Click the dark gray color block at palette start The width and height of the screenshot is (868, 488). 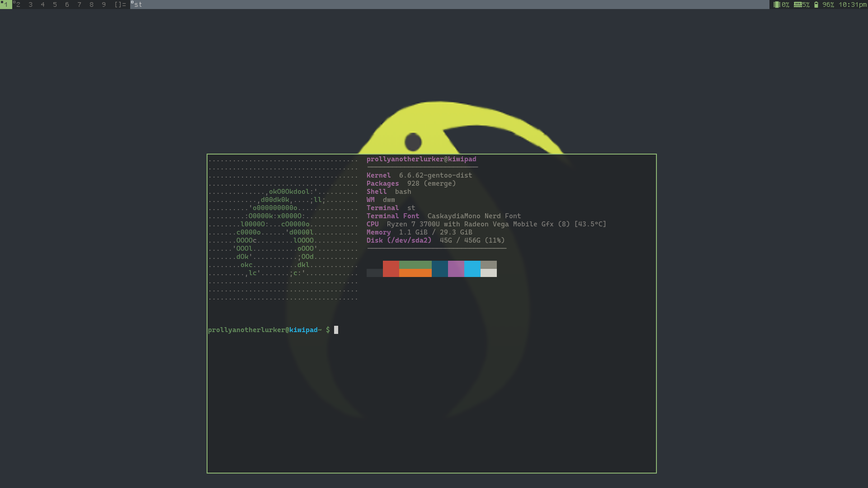375,273
